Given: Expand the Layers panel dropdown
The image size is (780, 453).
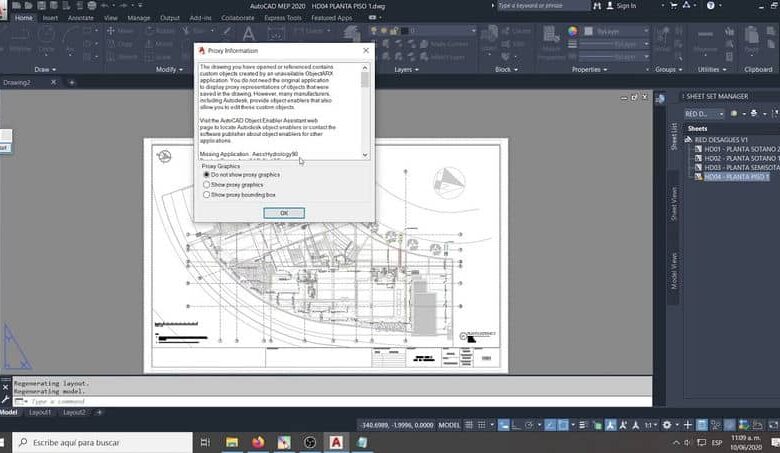Looking at the screenshot, I should click(x=406, y=70).
